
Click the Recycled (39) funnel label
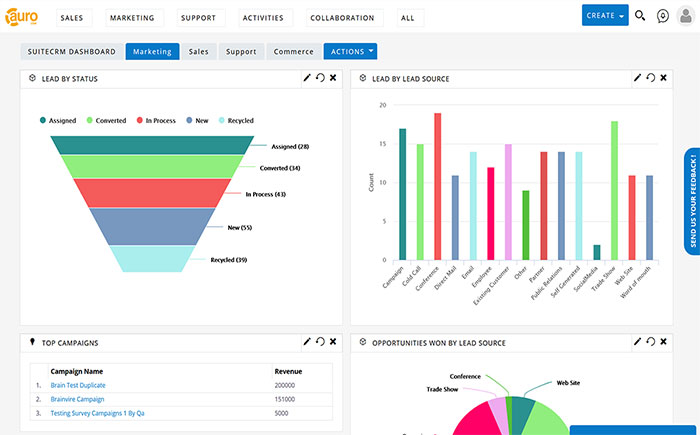(x=229, y=260)
